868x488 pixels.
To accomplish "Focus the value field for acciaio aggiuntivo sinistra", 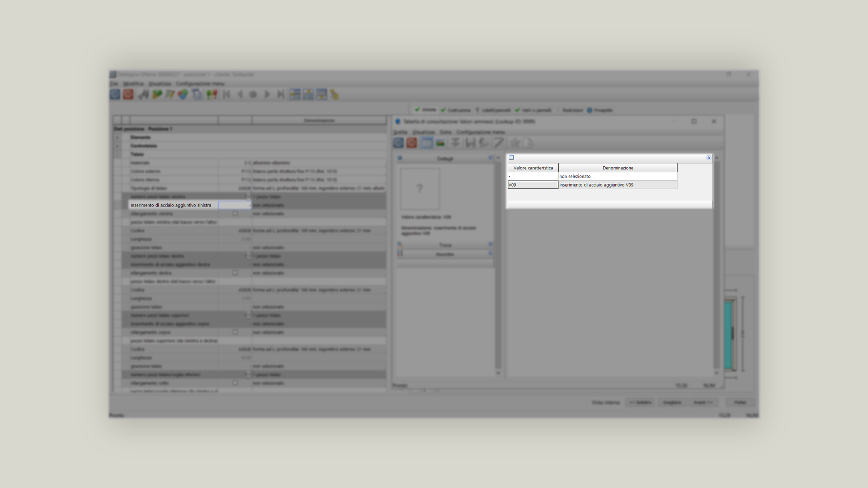I will point(235,205).
